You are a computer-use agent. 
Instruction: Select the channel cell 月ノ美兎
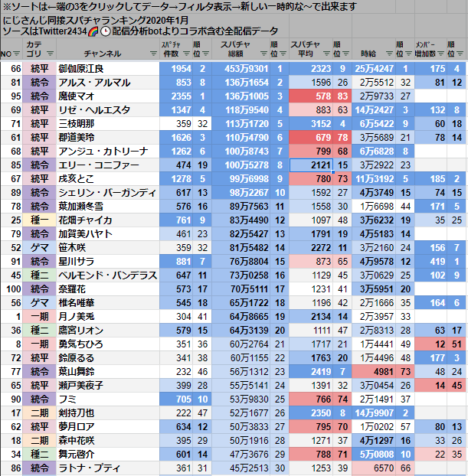pyautogui.click(x=107, y=317)
